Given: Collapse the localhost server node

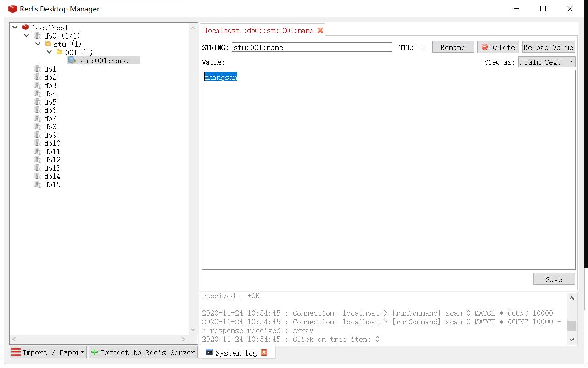Looking at the screenshot, I should click(15, 28).
